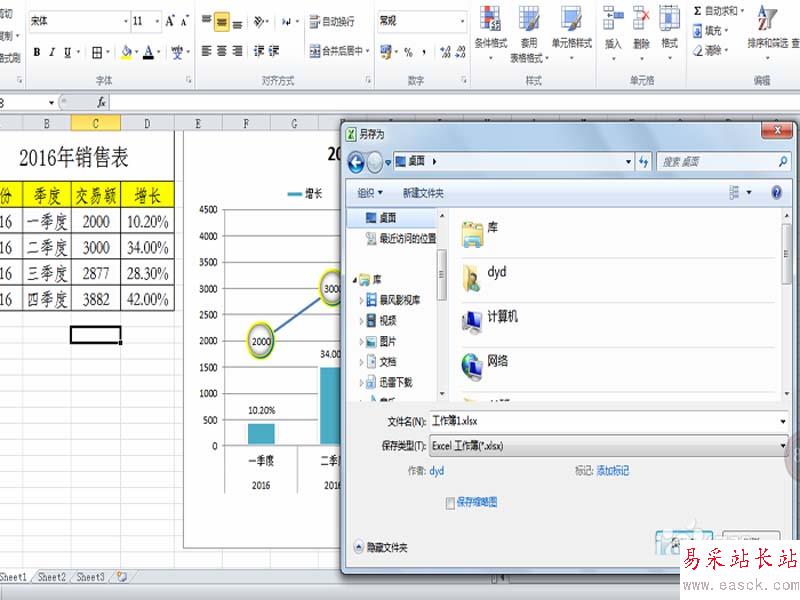Switch to Sheet3 tab

click(x=90, y=577)
